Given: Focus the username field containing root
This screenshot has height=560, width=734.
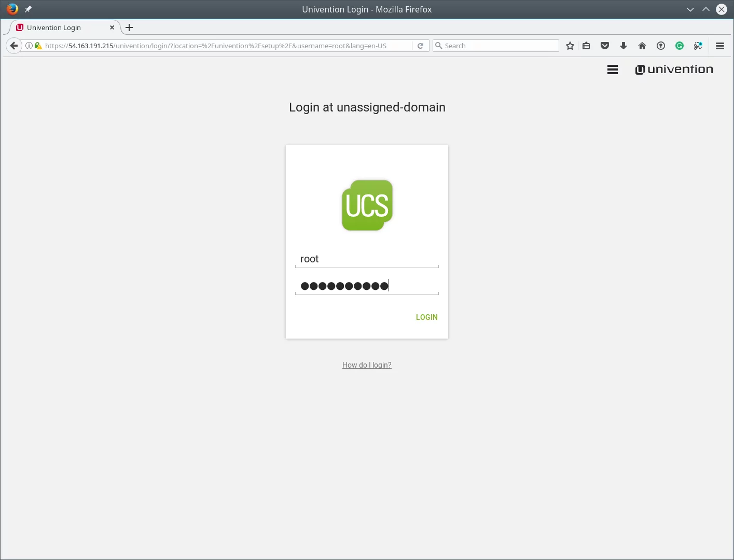Looking at the screenshot, I should pyautogui.click(x=367, y=259).
